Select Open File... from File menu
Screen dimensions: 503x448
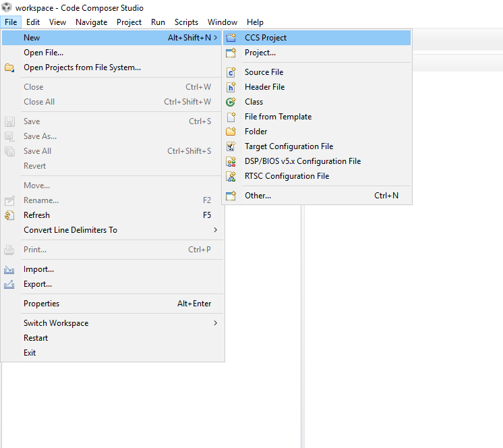pos(43,53)
